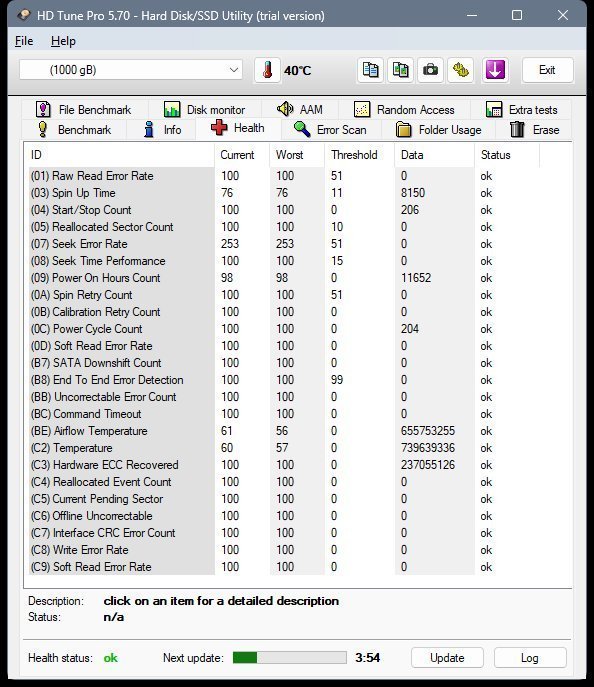This screenshot has width=594, height=687.
Task: Open the Erase tab
Action: point(534,130)
